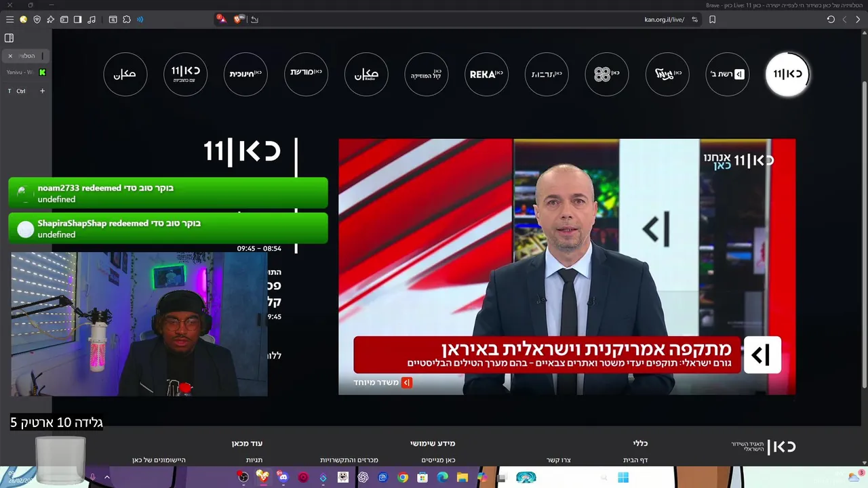868x488 pixels.
Task: Click the Kan broadcasting corporation footer logo
Action: (x=764, y=447)
